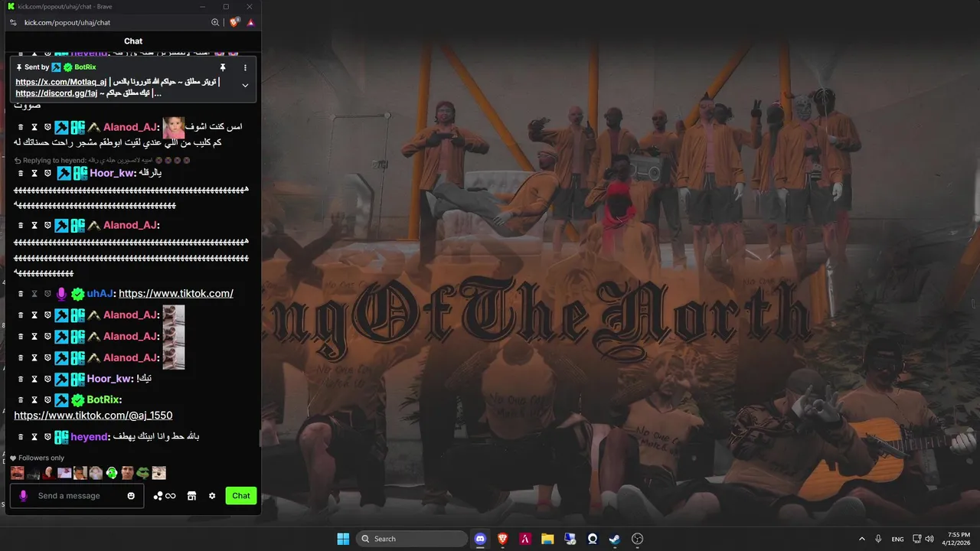This screenshot has height=551, width=980.
Task: Open the channel points infinity button
Action: [x=165, y=496]
